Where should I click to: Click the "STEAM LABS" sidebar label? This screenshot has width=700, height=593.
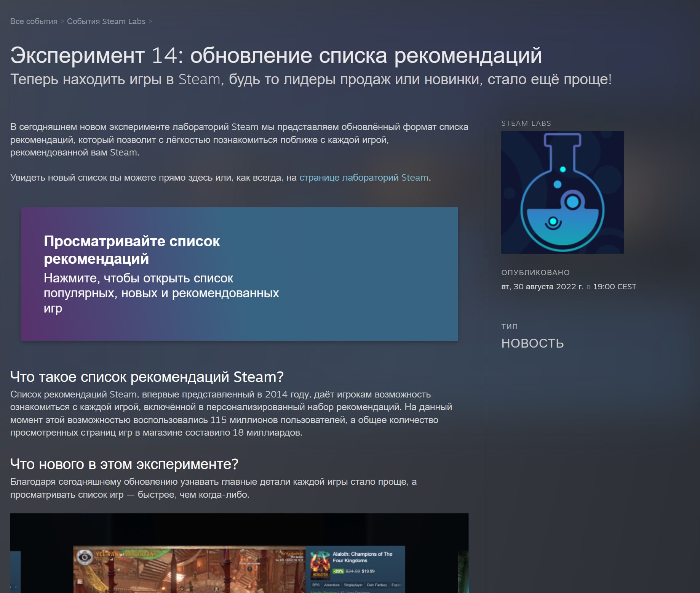coord(526,123)
